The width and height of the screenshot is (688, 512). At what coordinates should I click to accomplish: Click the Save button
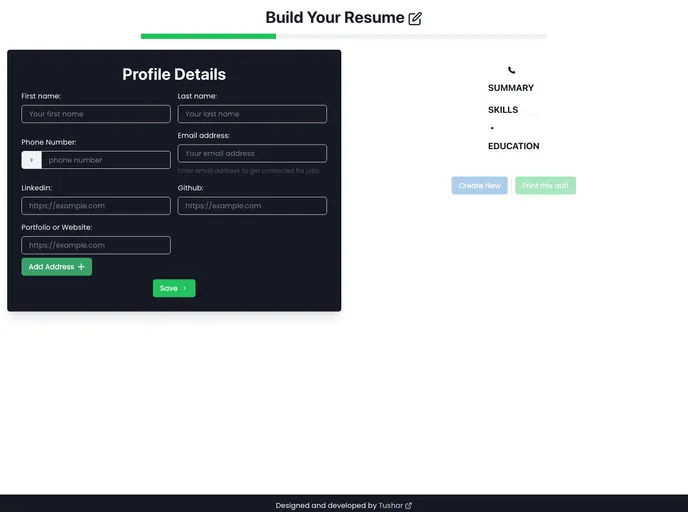tap(174, 288)
